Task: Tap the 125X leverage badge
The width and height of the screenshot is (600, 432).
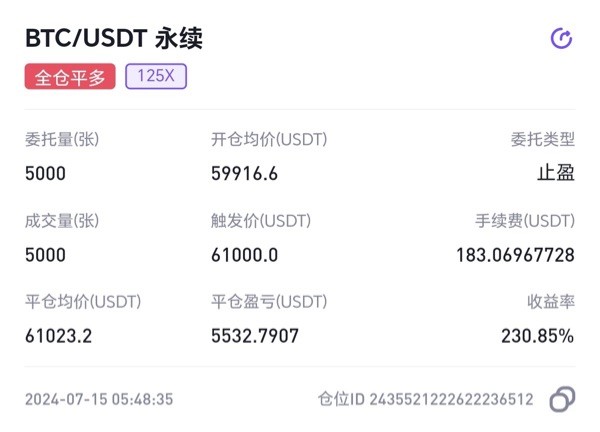Action: pos(156,76)
